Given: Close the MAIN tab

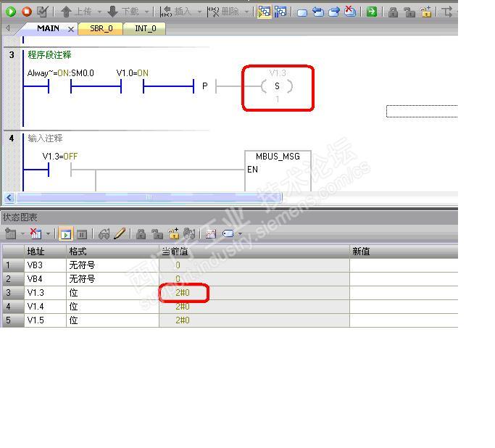Looking at the screenshot, I should [x=71, y=30].
